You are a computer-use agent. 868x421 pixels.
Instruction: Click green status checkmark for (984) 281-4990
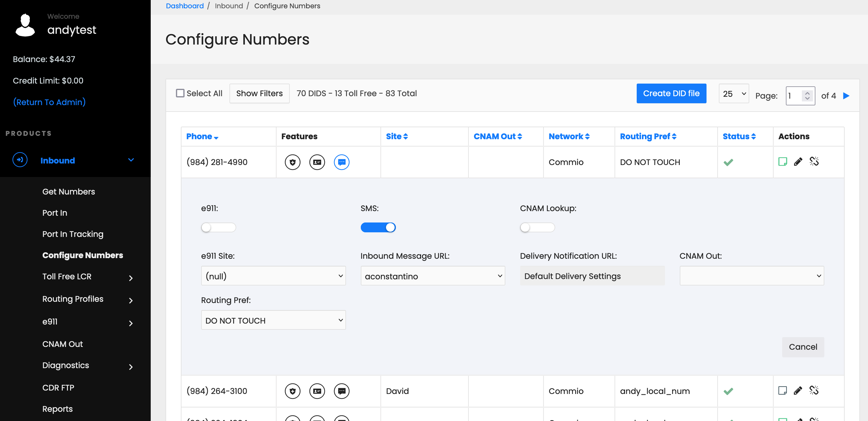click(x=728, y=163)
